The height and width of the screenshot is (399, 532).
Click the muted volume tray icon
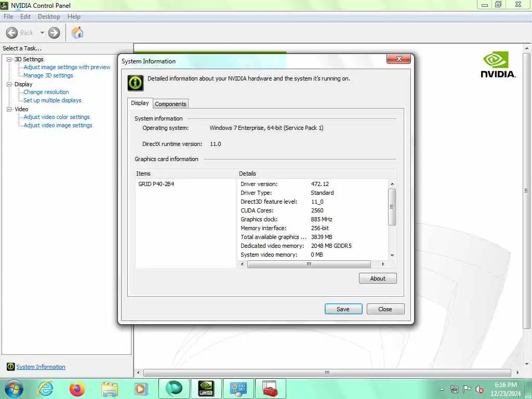point(480,390)
